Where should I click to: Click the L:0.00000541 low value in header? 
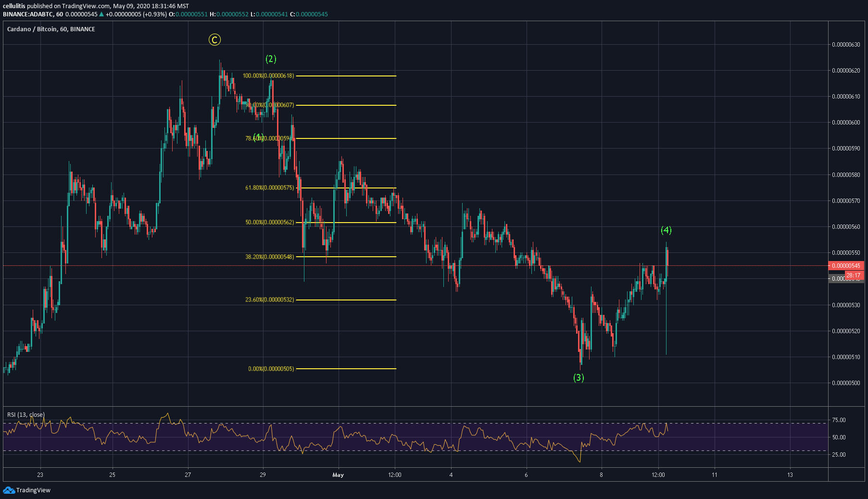tap(269, 14)
